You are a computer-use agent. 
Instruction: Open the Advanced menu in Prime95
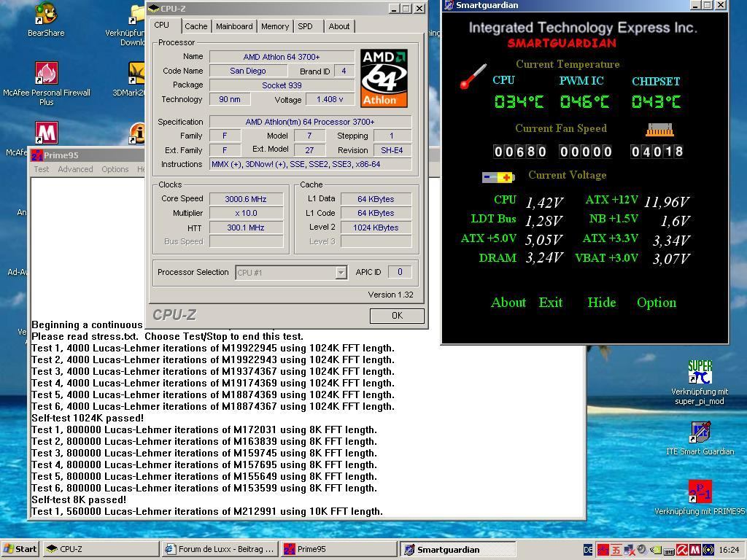coord(75,169)
